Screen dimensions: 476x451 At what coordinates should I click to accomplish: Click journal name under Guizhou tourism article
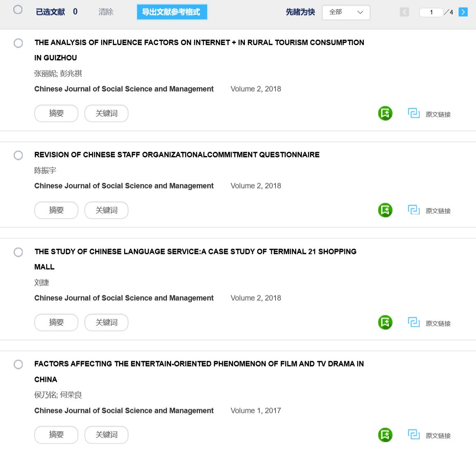click(124, 89)
